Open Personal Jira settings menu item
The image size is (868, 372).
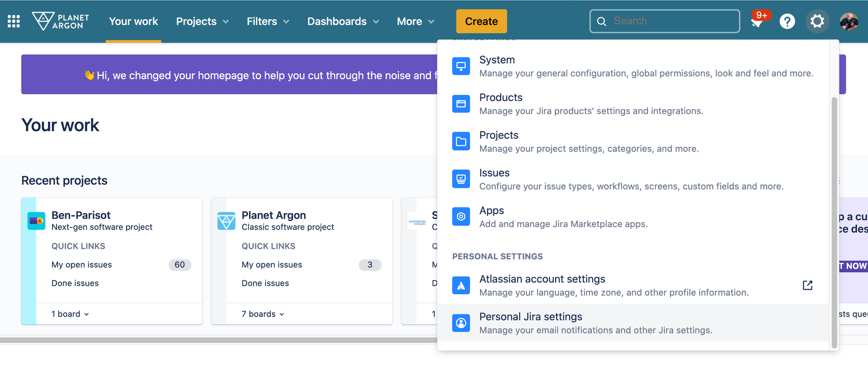click(x=633, y=323)
